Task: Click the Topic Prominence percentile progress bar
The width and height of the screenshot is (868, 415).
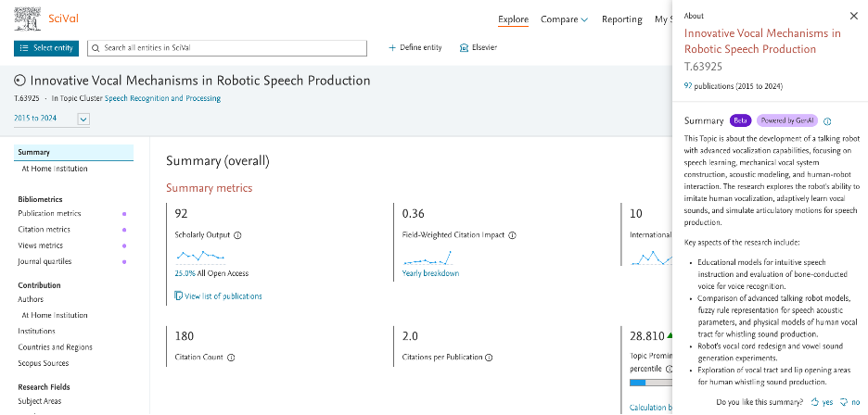Action: 652,383
